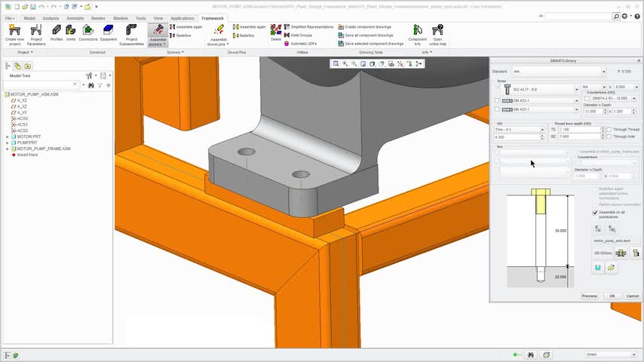Click Refit zoom icon in graphics toolbar
The height and width of the screenshot is (362, 644).
point(336,63)
